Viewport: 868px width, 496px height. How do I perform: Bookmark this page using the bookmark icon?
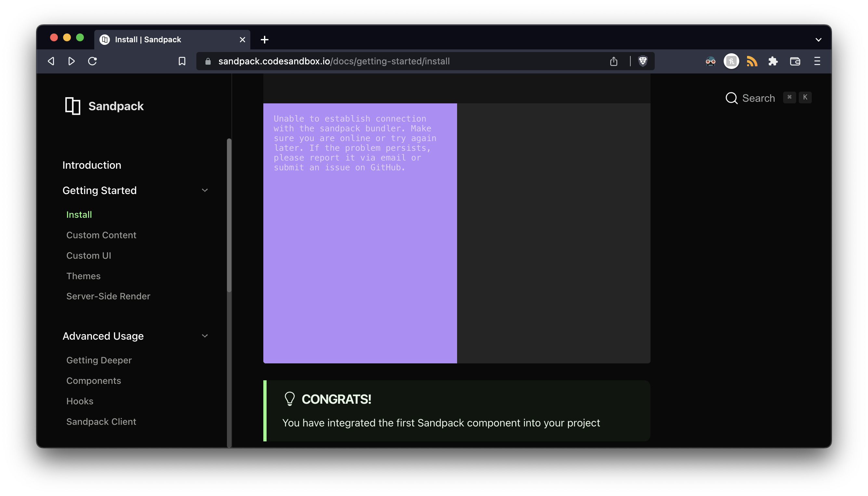click(x=182, y=61)
